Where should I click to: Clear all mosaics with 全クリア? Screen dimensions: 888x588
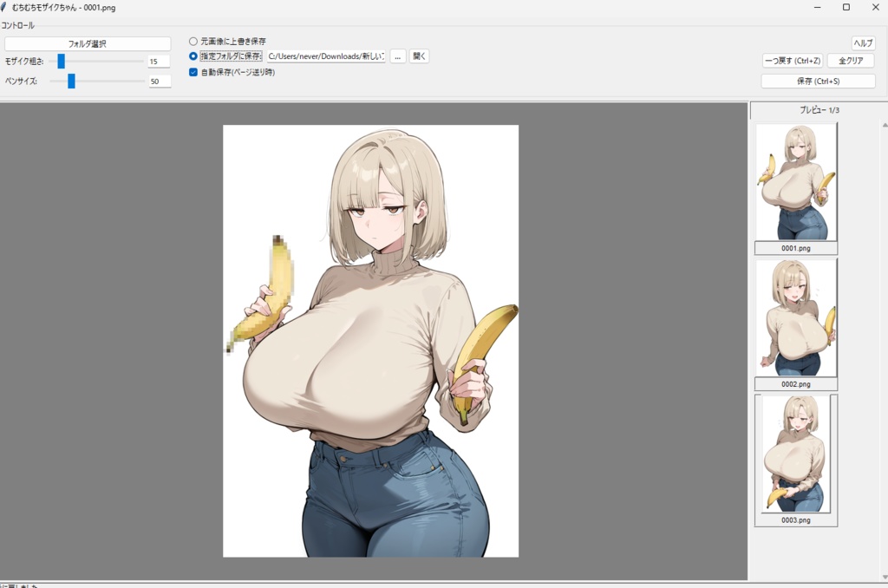point(850,61)
